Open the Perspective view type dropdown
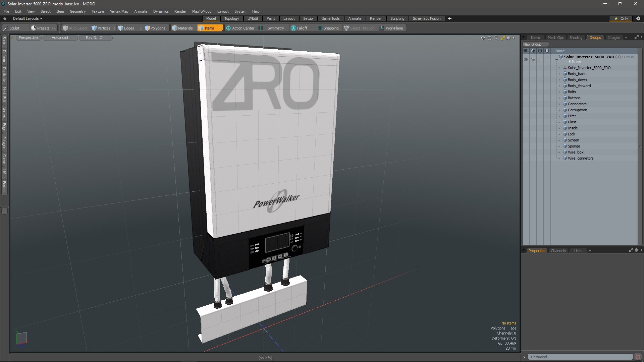644x362 pixels. [28, 38]
